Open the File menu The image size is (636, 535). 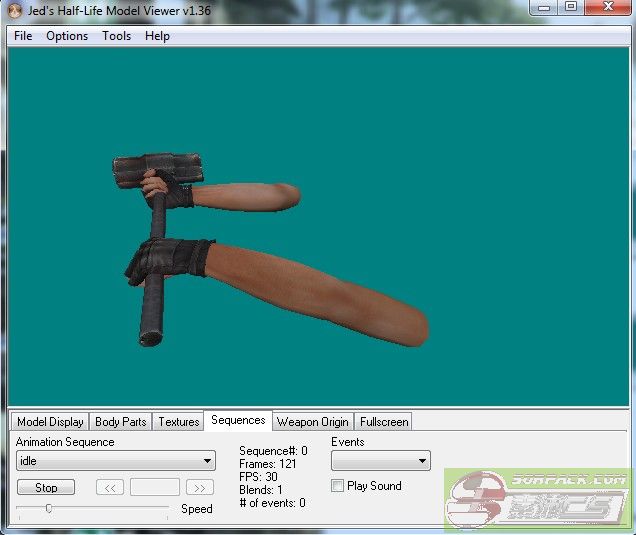23,36
